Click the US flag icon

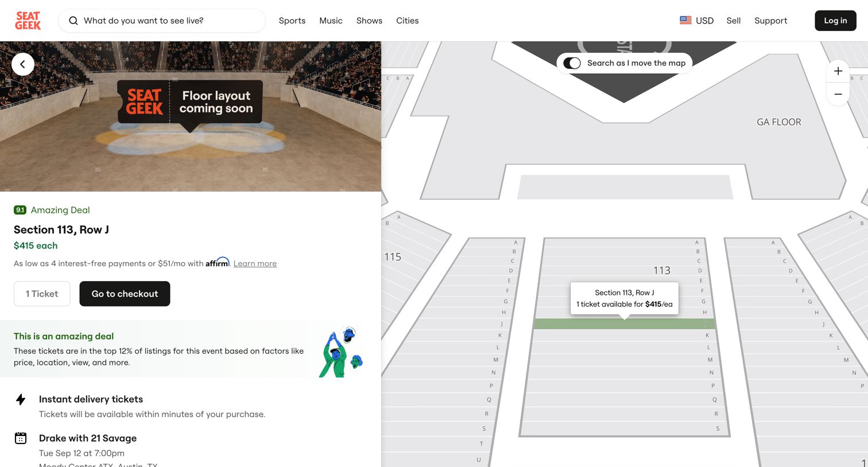click(685, 20)
